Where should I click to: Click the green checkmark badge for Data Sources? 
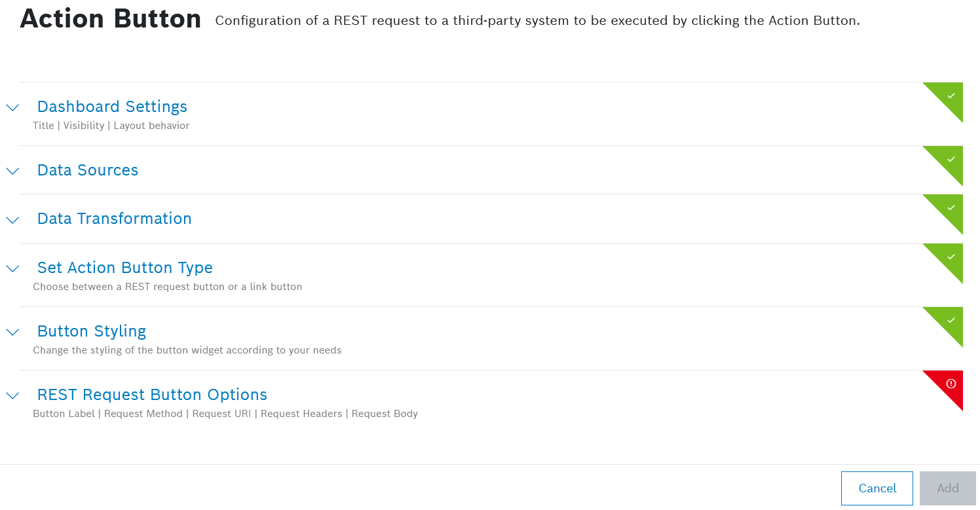tap(951, 159)
